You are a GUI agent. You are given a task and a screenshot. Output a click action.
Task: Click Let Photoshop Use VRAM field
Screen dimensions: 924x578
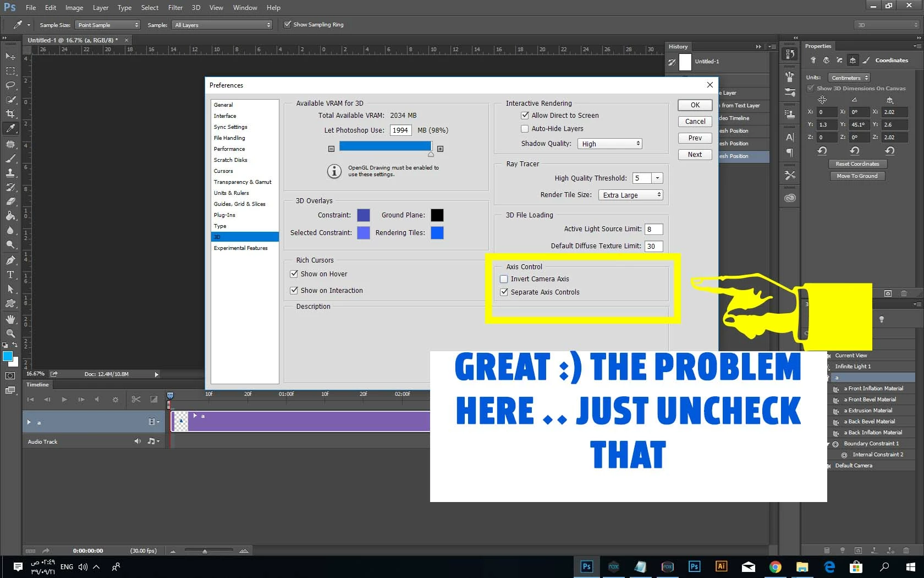[x=400, y=130]
